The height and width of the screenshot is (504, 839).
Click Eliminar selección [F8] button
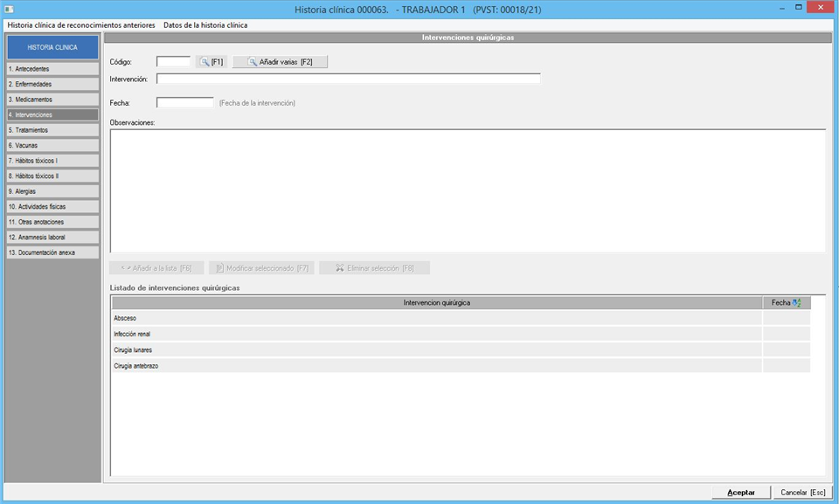(x=375, y=268)
